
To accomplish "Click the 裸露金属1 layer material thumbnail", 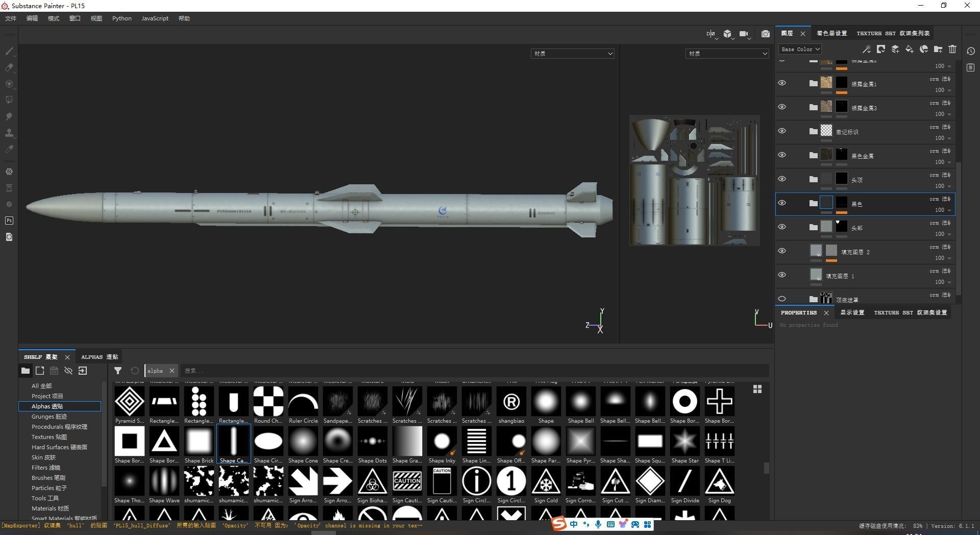I will click(826, 83).
